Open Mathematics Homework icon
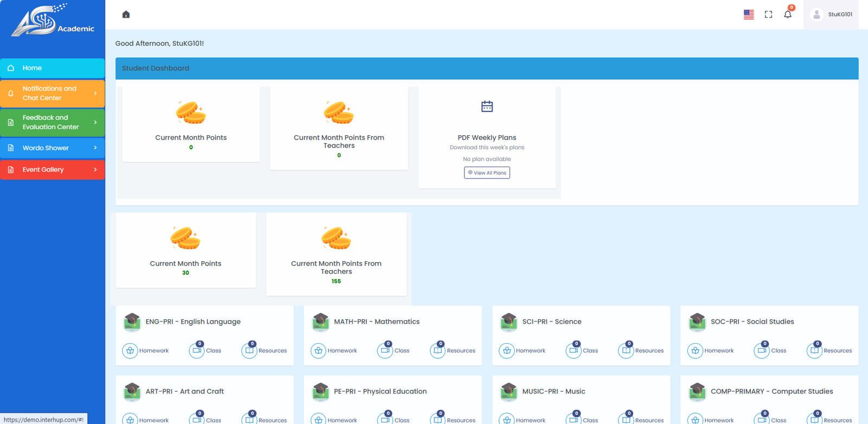 (318, 351)
